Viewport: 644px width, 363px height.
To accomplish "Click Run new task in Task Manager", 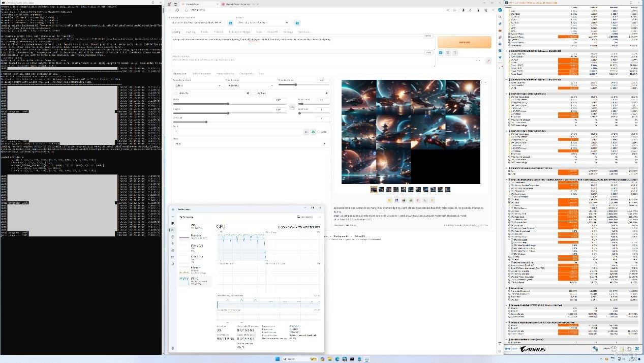I will tap(307, 217).
